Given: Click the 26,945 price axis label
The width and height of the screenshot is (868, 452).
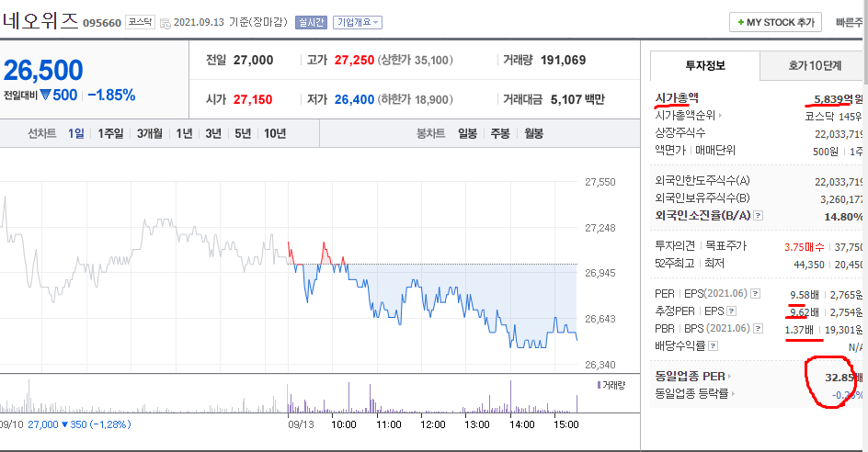Looking at the screenshot, I should (600, 273).
